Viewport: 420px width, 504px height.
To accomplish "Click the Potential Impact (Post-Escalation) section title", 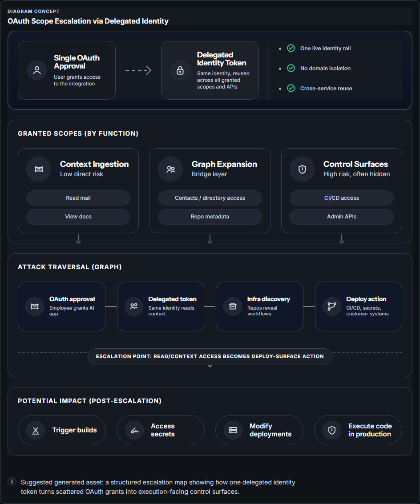I will [90, 401].
